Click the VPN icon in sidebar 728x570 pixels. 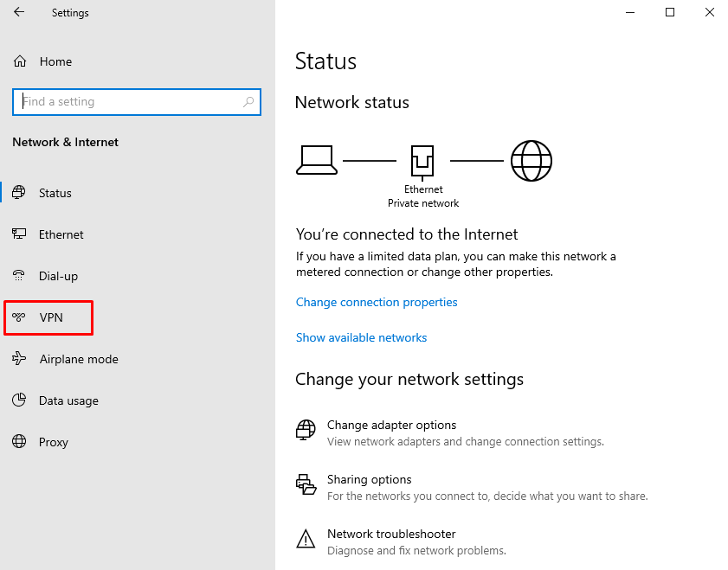(x=18, y=317)
